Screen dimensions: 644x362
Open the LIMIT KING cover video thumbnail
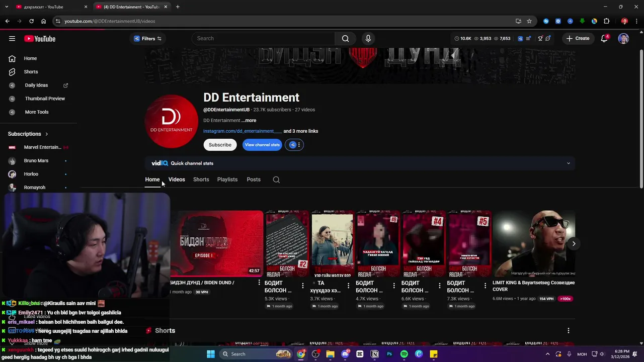[x=534, y=243]
